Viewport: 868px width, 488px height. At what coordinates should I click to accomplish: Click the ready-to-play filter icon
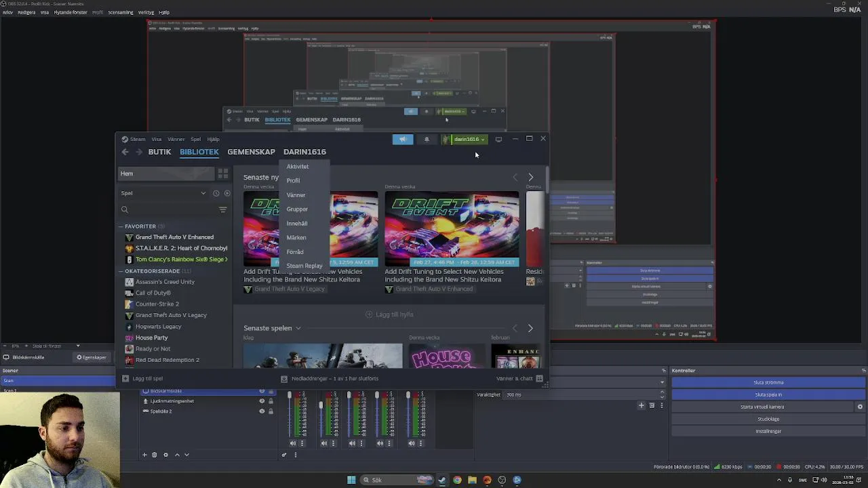point(227,193)
